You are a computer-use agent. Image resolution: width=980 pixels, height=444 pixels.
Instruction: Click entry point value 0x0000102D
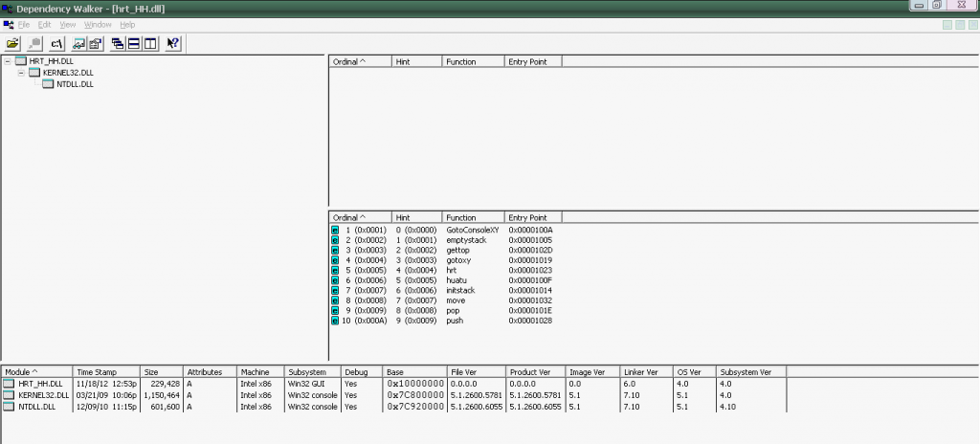tap(530, 250)
